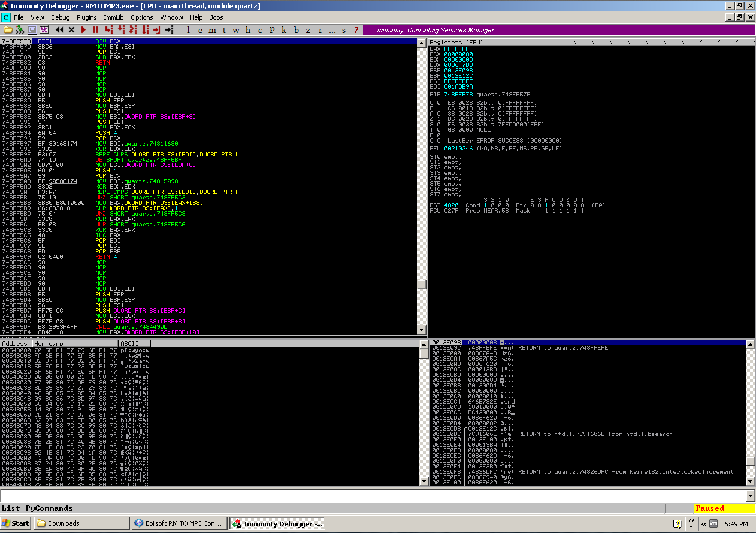Screen dimensions: 756x533
Task: Show CPU window via the 'c' button
Action: tap(259, 30)
